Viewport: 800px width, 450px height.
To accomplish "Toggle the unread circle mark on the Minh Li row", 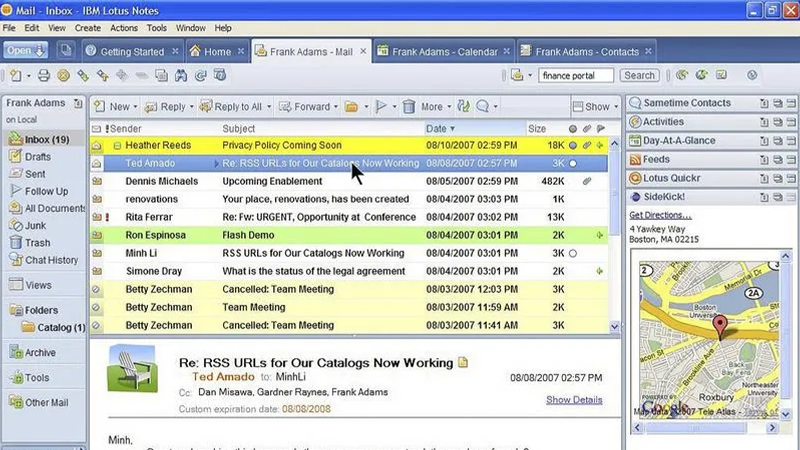I will tap(572, 253).
